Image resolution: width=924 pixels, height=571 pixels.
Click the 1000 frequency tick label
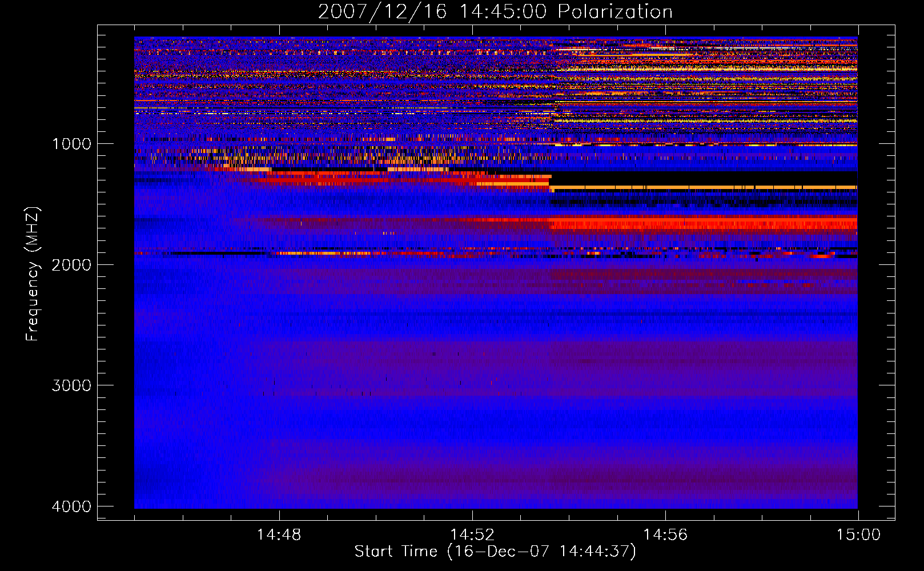coord(71,143)
